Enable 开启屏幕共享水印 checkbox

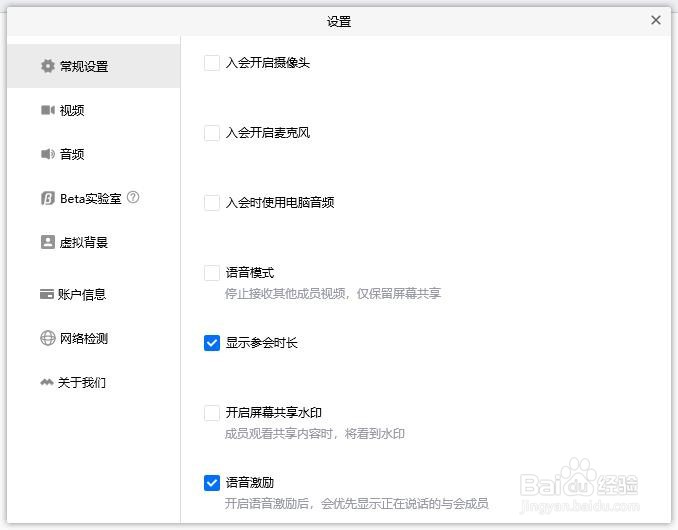click(212, 413)
